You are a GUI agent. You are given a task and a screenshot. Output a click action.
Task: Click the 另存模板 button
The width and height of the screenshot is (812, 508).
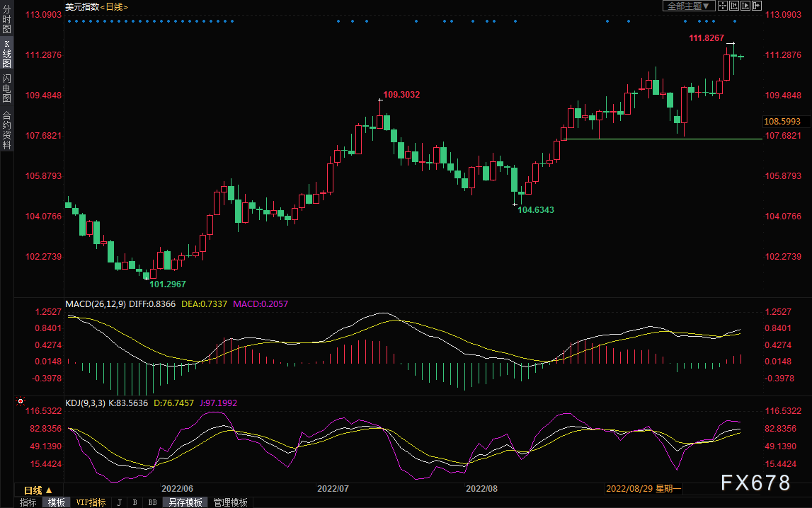click(185, 502)
